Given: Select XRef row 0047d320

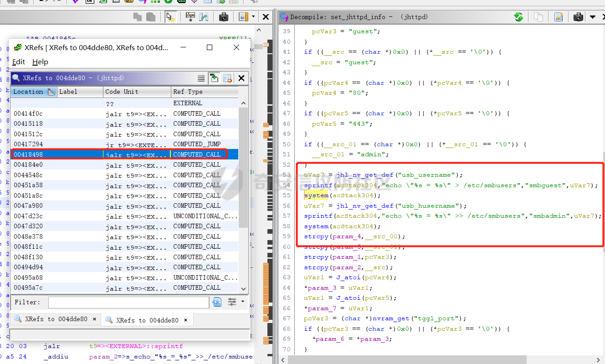Looking at the screenshot, I should click(x=125, y=226).
